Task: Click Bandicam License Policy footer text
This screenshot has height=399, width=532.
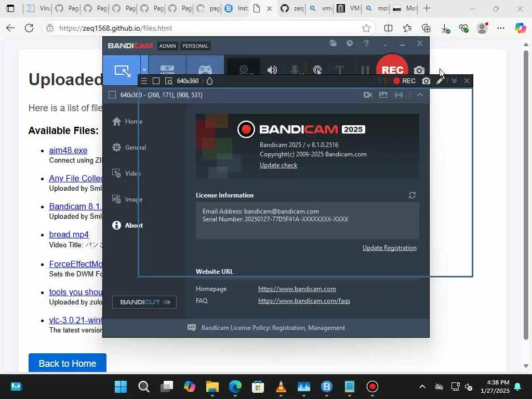Action: coord(273,328)
